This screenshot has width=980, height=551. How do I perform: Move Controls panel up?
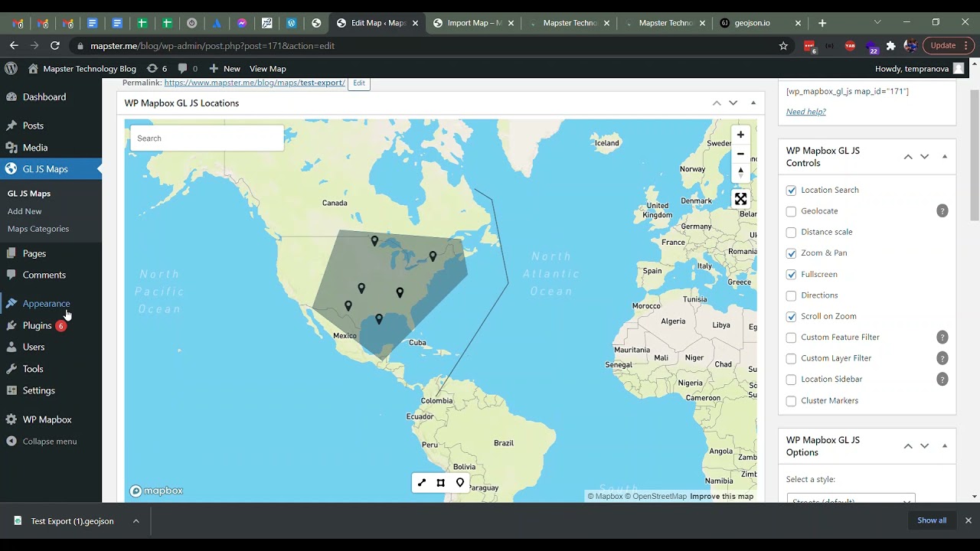pos(908,156)
